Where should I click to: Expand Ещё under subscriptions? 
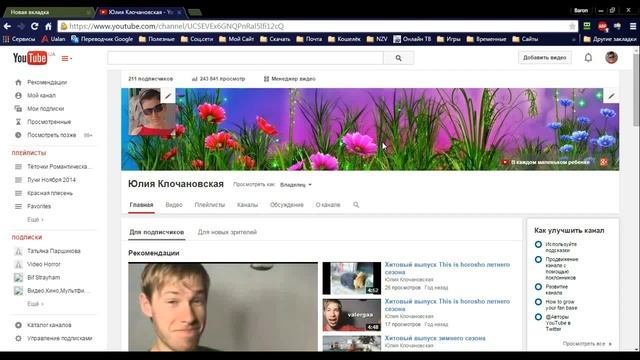tap(35, 304)
